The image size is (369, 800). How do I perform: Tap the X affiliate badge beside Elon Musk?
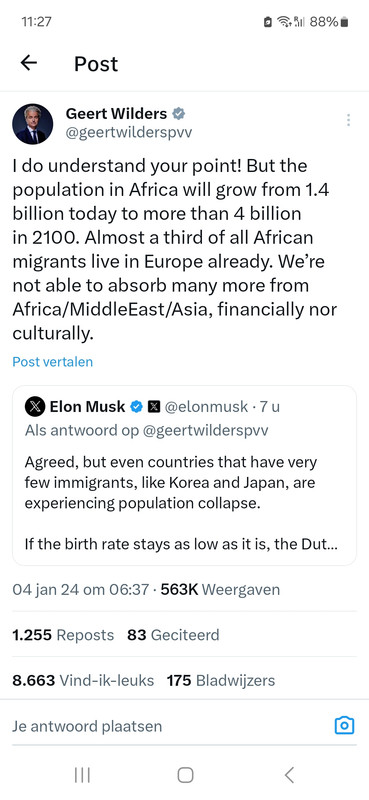click(153, 407)
